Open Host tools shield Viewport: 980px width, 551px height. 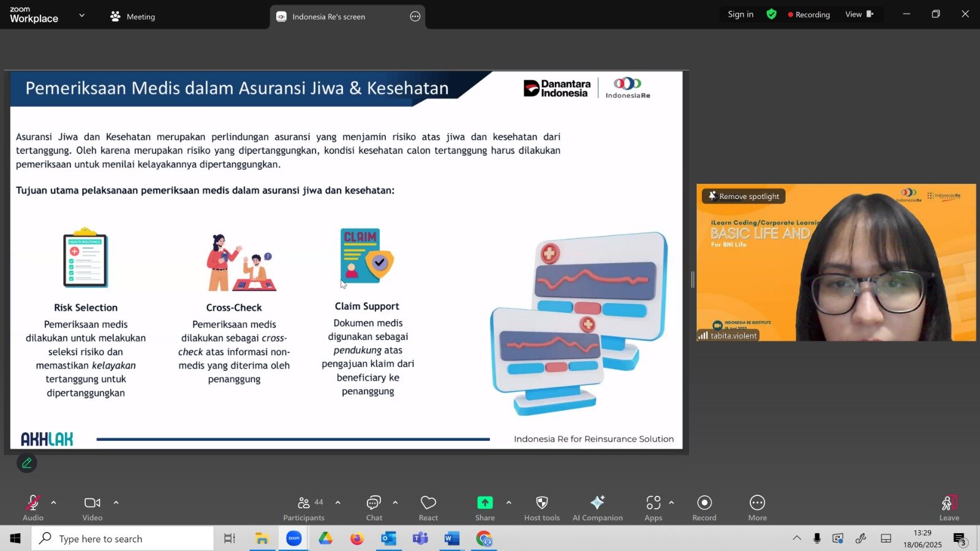[x=542, y=508]
